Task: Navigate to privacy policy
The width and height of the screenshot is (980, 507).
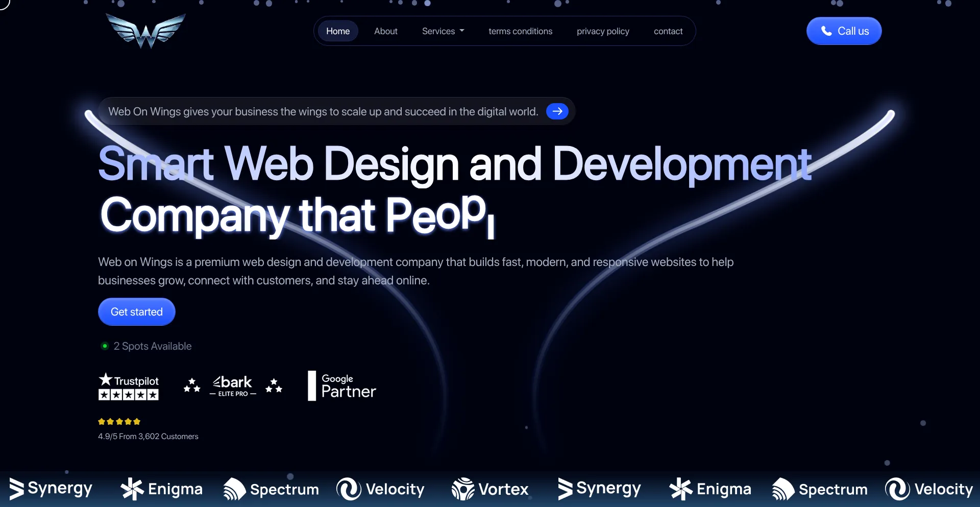Action: coord(603,31)
